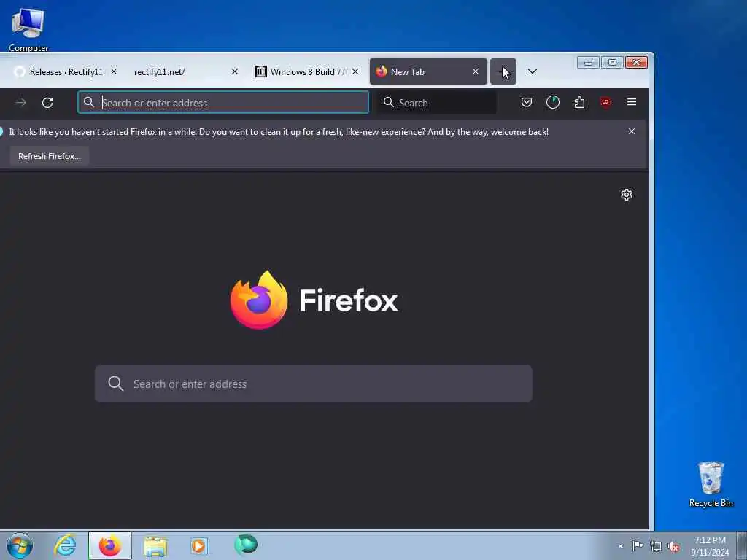Focus the URL address bar
The image size is (747, 560).
click(x=223, y=102)
